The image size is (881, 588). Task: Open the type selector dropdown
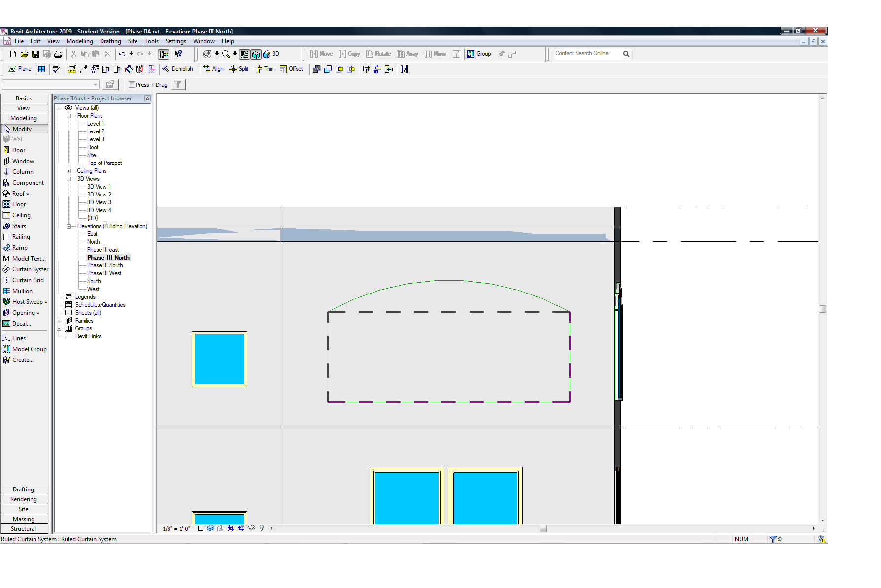[96, 85]
